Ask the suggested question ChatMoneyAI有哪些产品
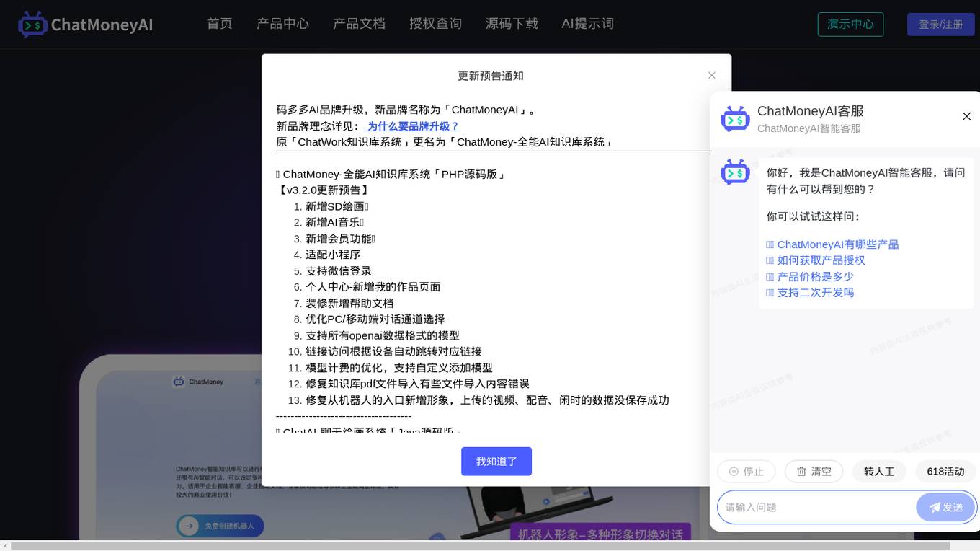The width and height of the screenshot is (980, 551). [x=832, y=244]
